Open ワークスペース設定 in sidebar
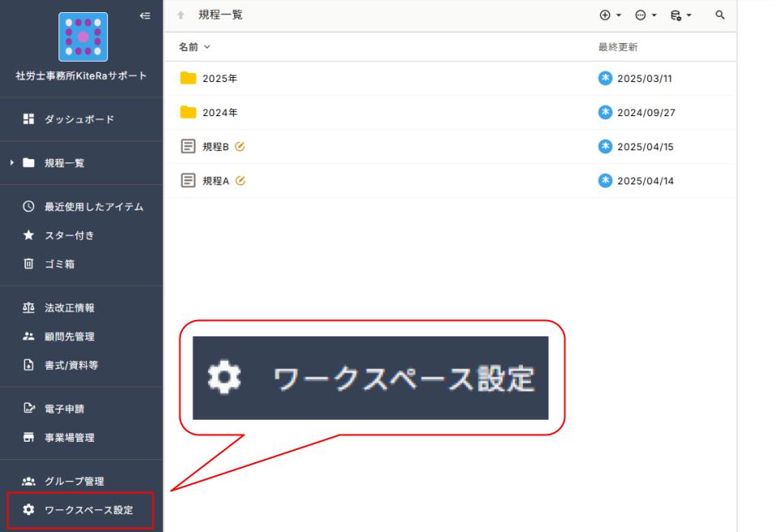The width and height of the screenshot is (778, 532). (x=80, y=510)
